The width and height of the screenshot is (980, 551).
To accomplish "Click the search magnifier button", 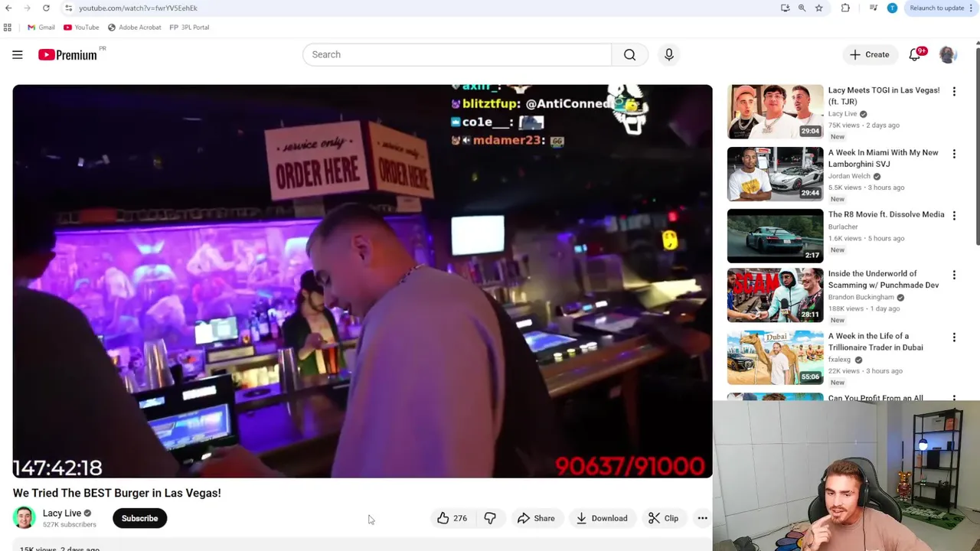I will click(x=629, y=54).
